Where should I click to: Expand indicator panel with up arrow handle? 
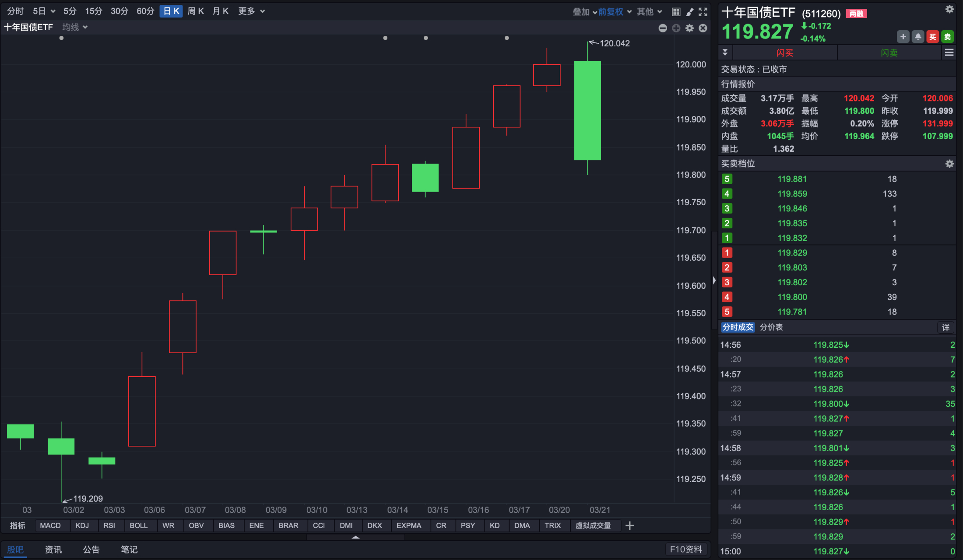point(355,537)
